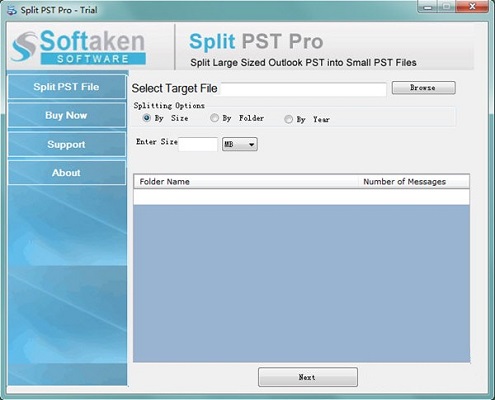Click the Folder Name column header
Viewport: 495px width, 400px height.
(x=246, y=182)
